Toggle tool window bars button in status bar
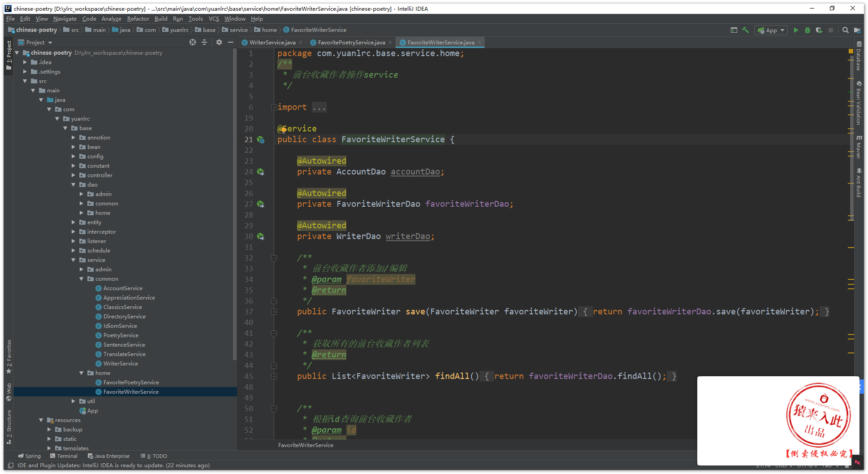The image size is (868, 474). tap(11, 465)
